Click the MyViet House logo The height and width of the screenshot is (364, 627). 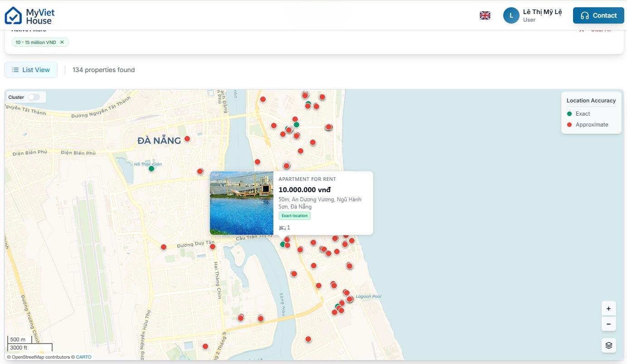tap(29, 15)
